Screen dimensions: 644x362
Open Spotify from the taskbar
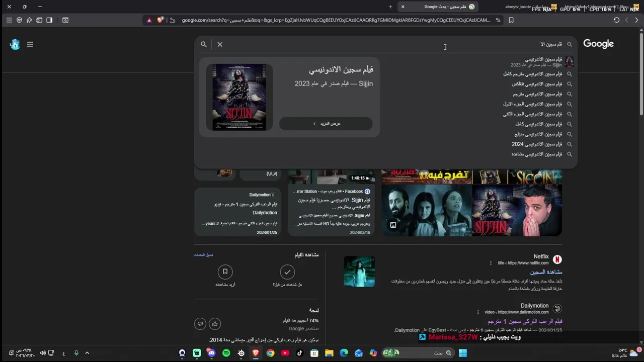pyautogui.click(x=226, y=353)
